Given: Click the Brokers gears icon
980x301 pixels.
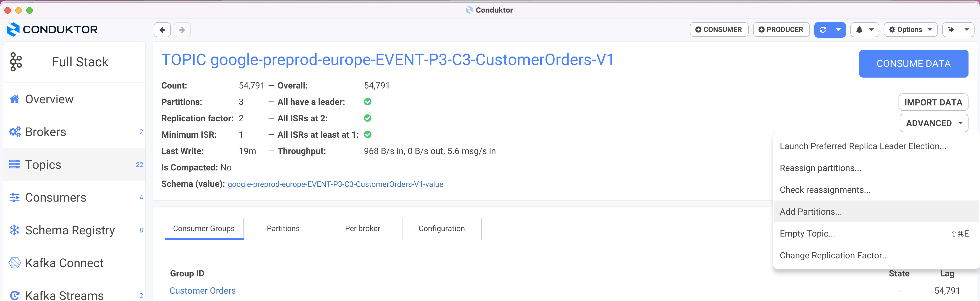Looking at the screenshot, I should (15, 132).
